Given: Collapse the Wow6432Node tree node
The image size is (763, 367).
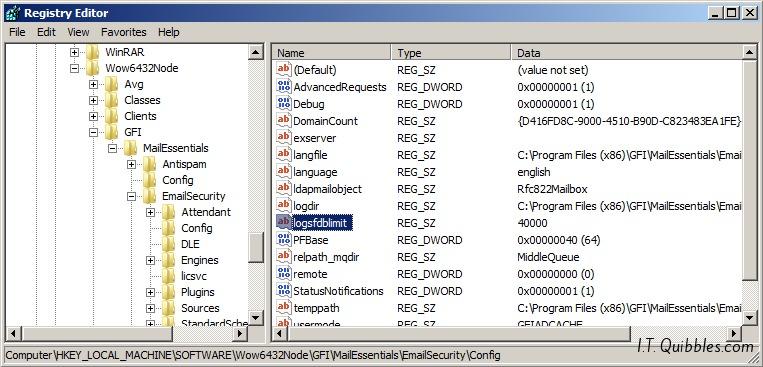Looking at the screenshot, I should (x=74, y=68).
